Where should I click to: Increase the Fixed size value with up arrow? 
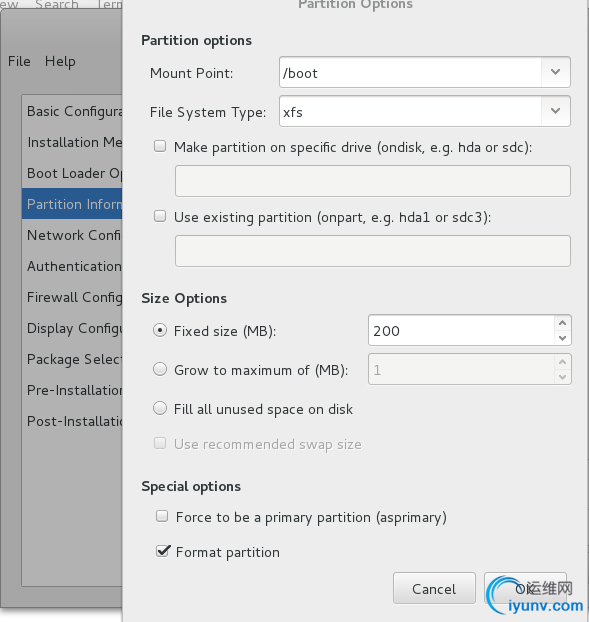click(562, 323)
